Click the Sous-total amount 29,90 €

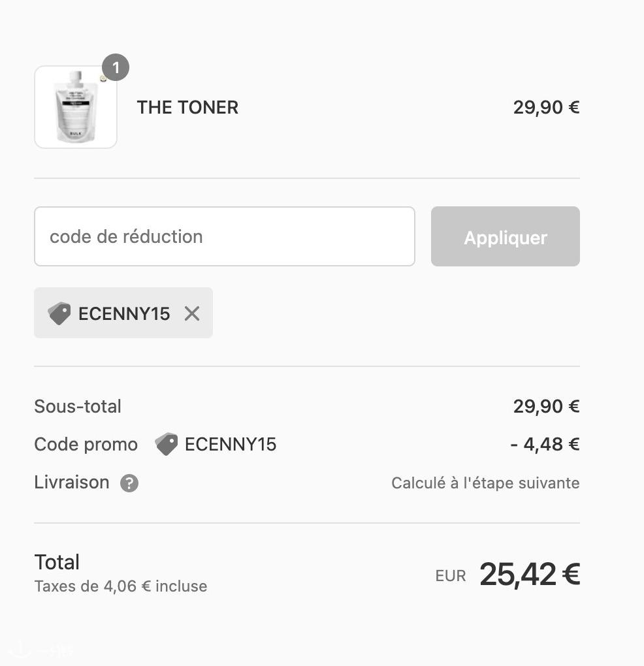coord(546,407)
